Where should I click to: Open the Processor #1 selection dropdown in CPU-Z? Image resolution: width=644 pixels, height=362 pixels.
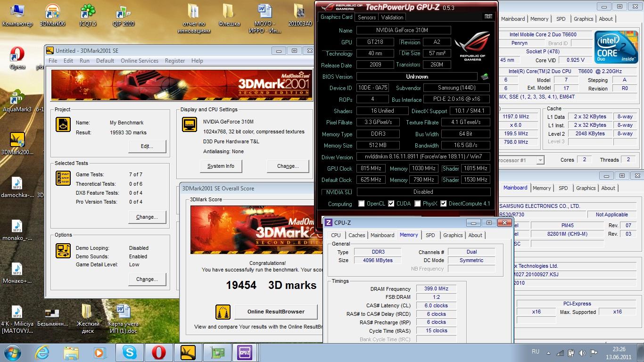[540, 160]
